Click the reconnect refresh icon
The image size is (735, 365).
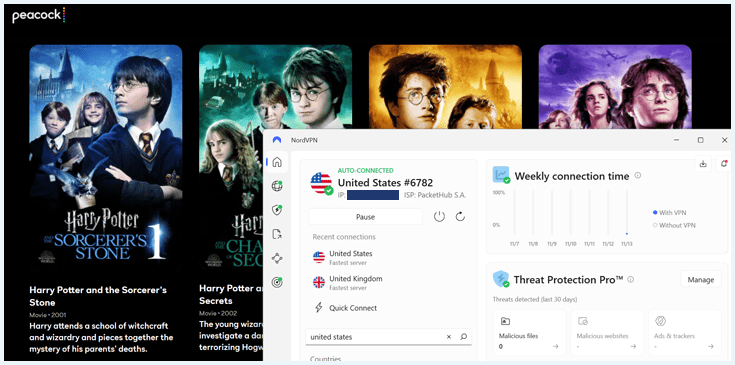(460, 216)
